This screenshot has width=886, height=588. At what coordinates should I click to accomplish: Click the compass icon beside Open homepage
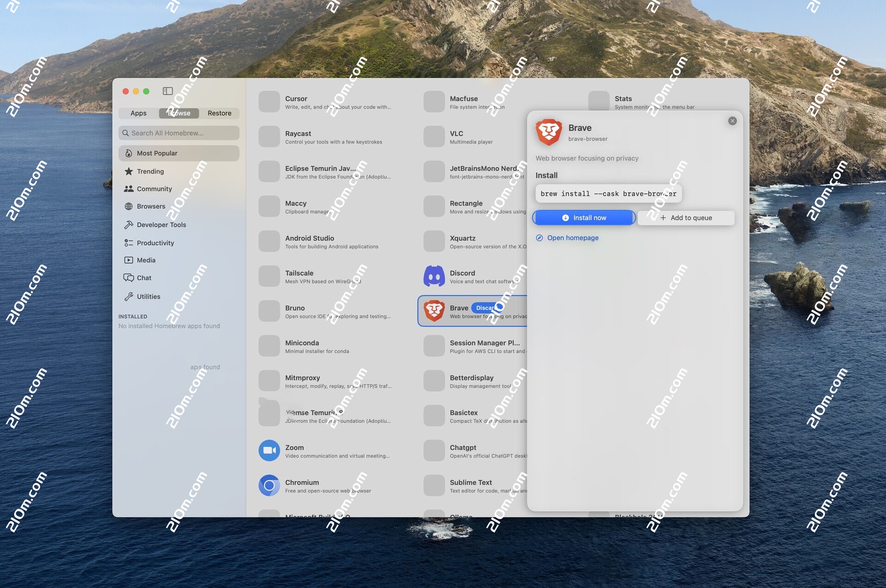pos(539,238)
